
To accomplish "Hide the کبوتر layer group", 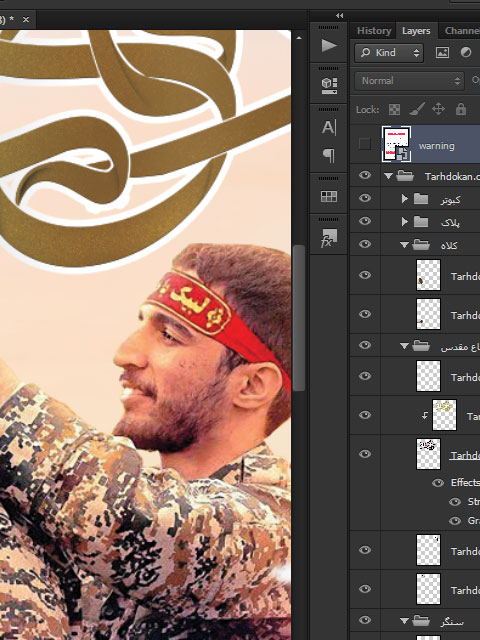I will [365, 198].
